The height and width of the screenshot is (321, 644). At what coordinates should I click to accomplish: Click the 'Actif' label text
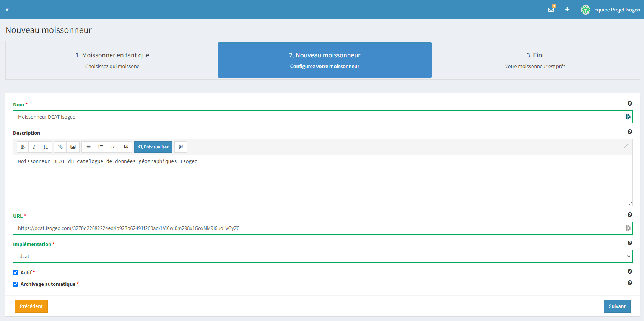26,272
